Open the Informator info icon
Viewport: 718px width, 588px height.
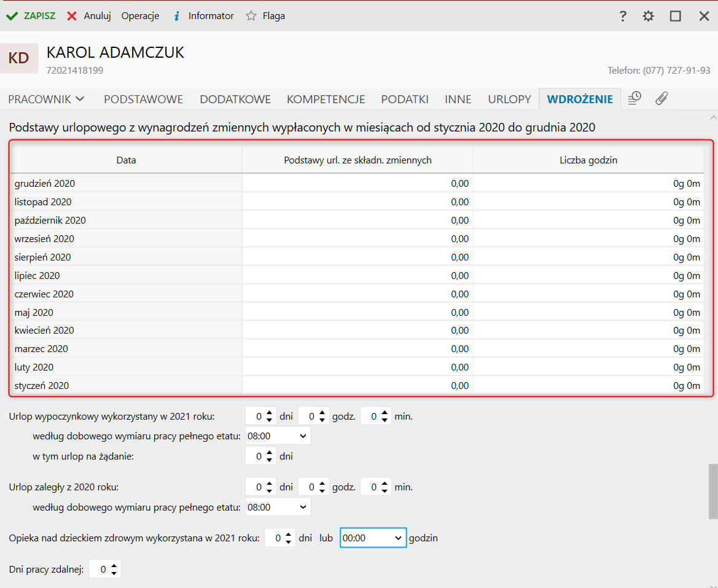tap(177, 17)
